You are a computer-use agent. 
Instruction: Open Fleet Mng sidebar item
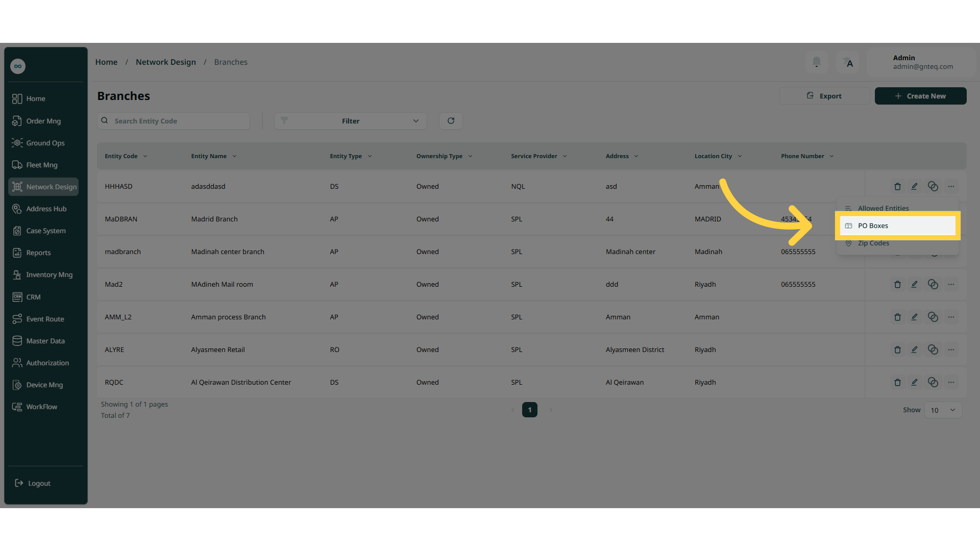click(43, 165)
